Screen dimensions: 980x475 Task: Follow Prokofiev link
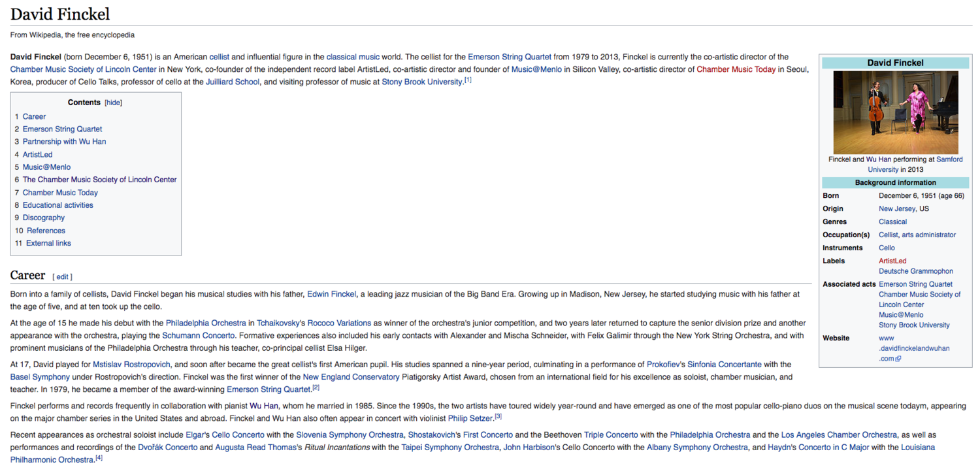666,364
